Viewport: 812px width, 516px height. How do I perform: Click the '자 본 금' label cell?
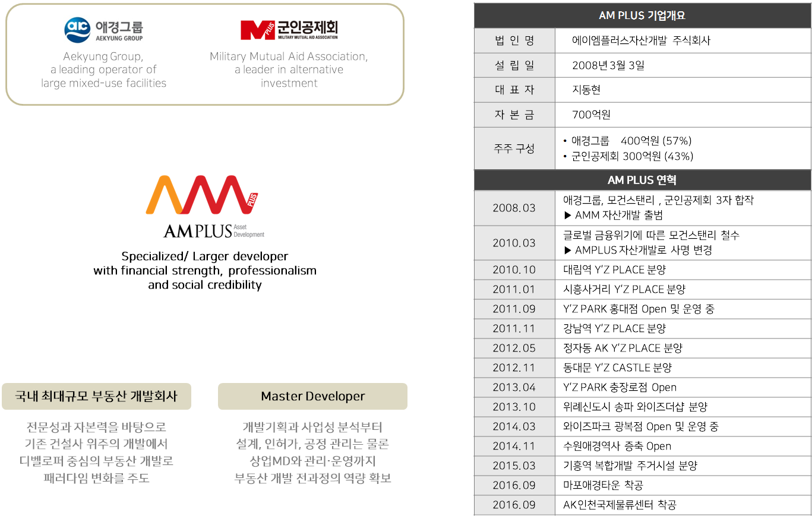click(514, 115)
